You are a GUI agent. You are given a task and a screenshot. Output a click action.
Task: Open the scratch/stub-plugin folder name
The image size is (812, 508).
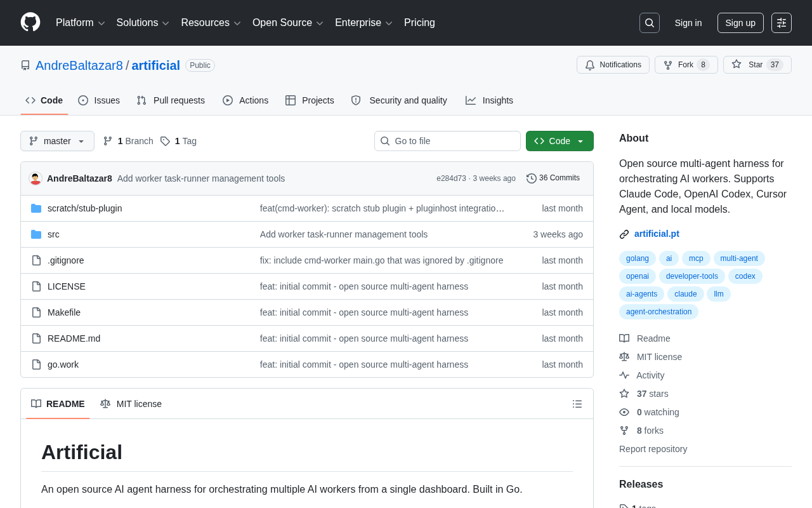tap(85, 208)
